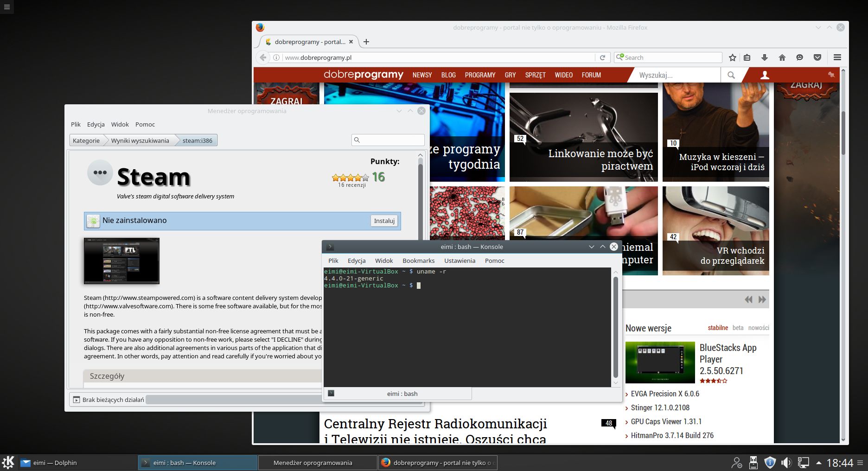The image size is (868, 471).
Task: Click the Konsole new tab icon at bottom
Action: pos(331,394)
